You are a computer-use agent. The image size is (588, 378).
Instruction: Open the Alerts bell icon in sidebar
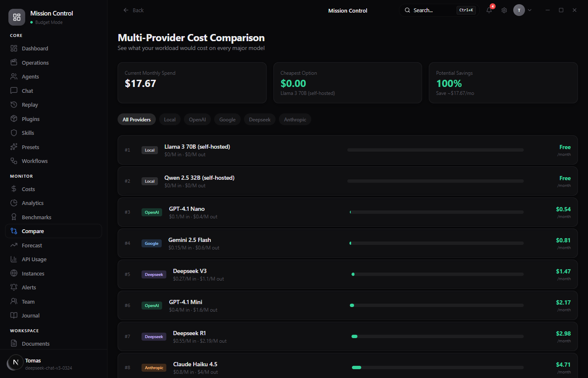click(14, 287)
